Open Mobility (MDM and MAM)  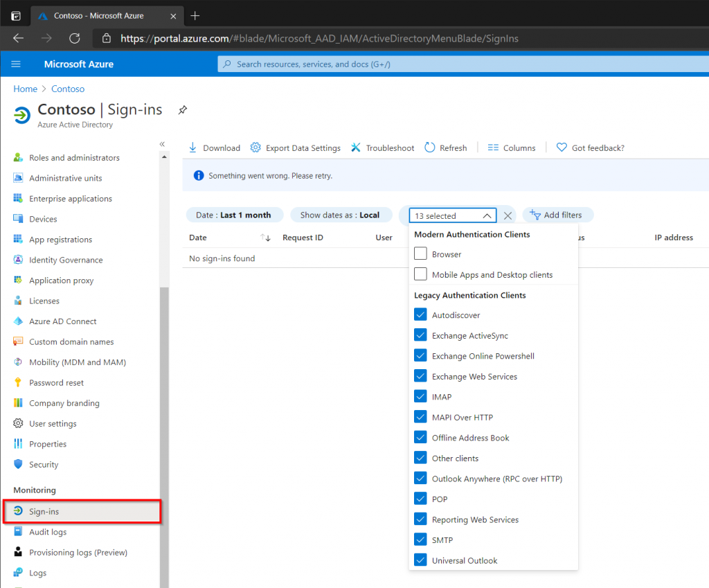(x=78, y=362)
